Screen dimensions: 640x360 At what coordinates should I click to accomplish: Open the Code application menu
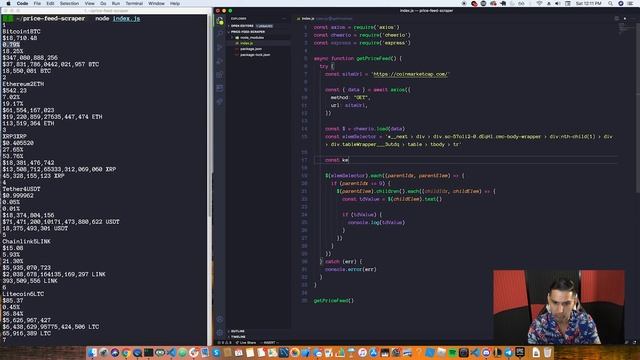tap(22, 3)
